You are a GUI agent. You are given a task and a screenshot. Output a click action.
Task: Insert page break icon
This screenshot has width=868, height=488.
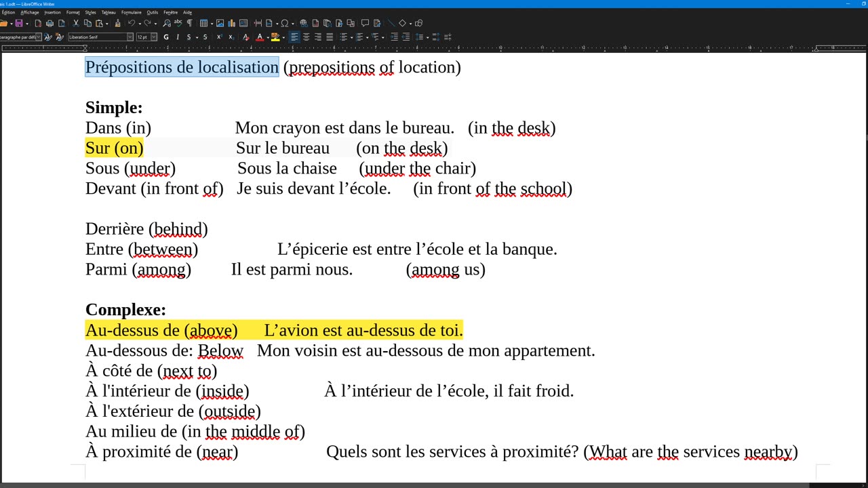258,23
